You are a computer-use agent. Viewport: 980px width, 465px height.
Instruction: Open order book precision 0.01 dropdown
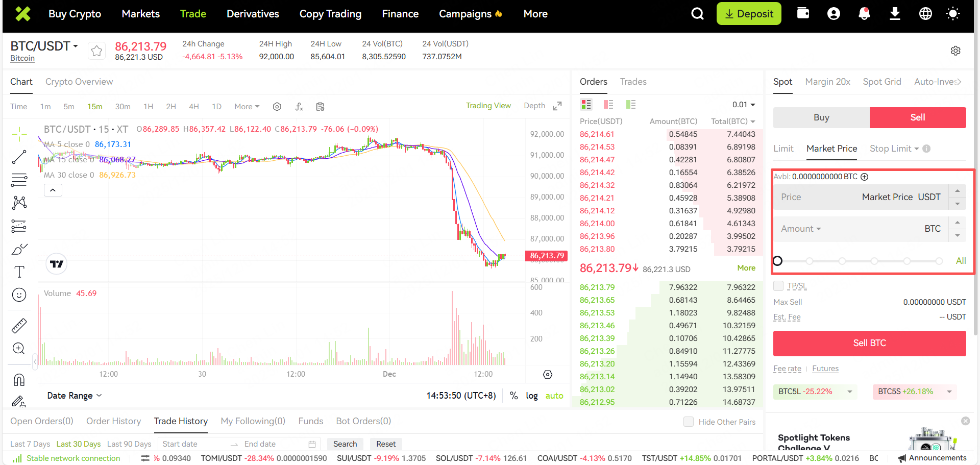point(744,105)
